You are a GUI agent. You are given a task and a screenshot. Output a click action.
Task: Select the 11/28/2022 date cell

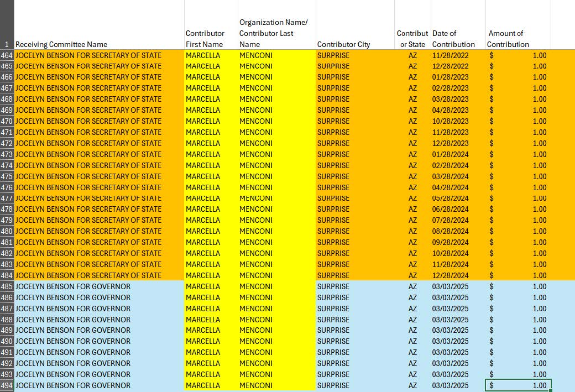point(453,55)
